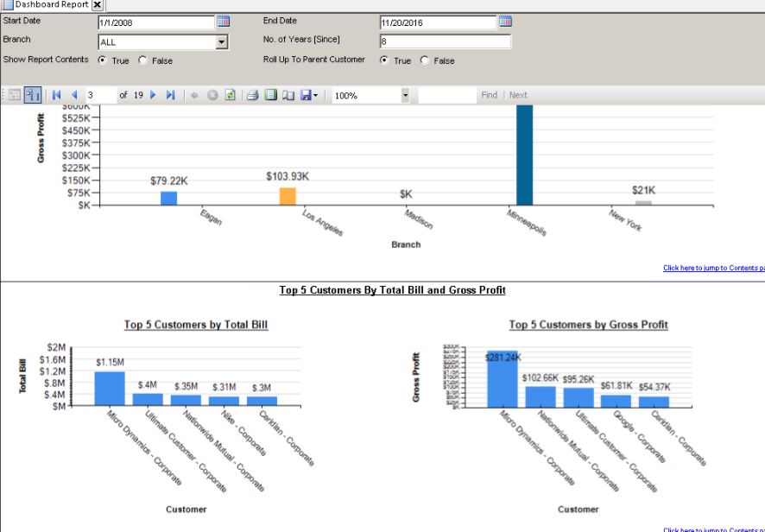Switch to print layout view

271,95
